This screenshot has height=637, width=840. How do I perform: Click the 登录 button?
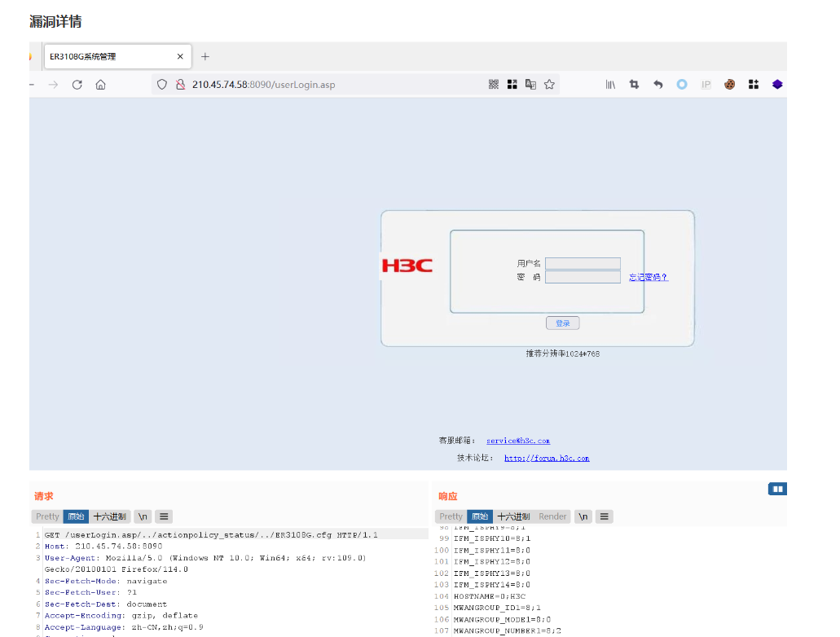[x=562, y=323]
